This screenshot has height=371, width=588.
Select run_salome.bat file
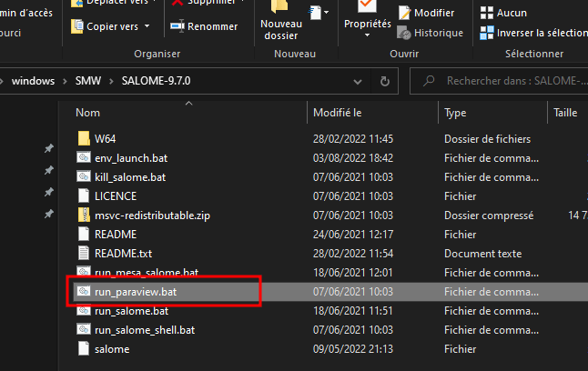coord(132,311)
